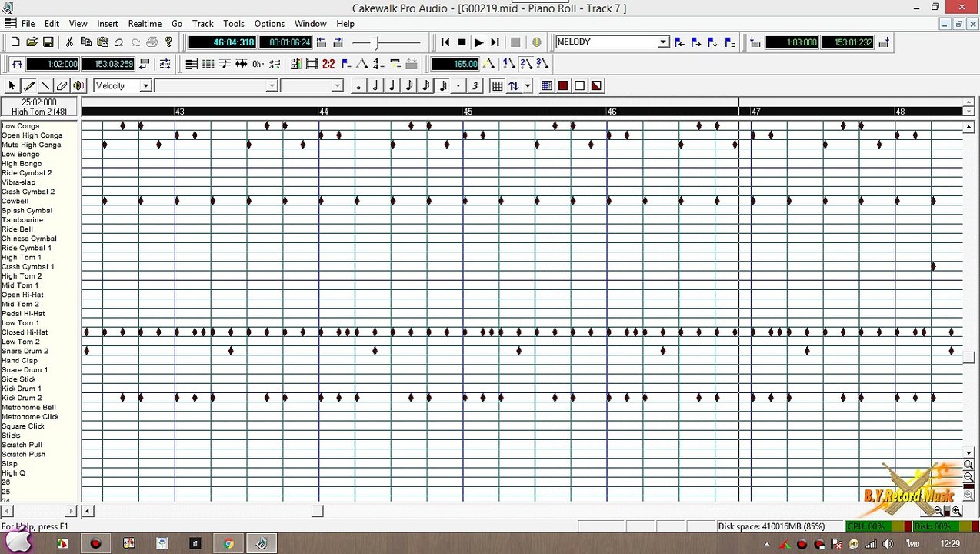Insert marker flag icon

[712, 42]
